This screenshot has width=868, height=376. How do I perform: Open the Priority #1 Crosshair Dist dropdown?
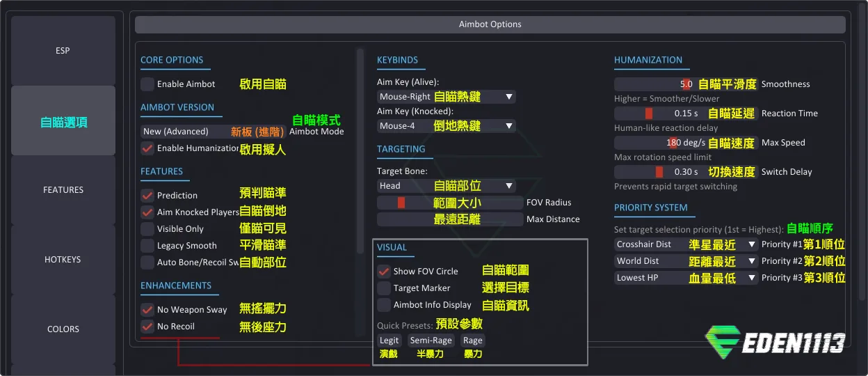(x=686, y=244)
